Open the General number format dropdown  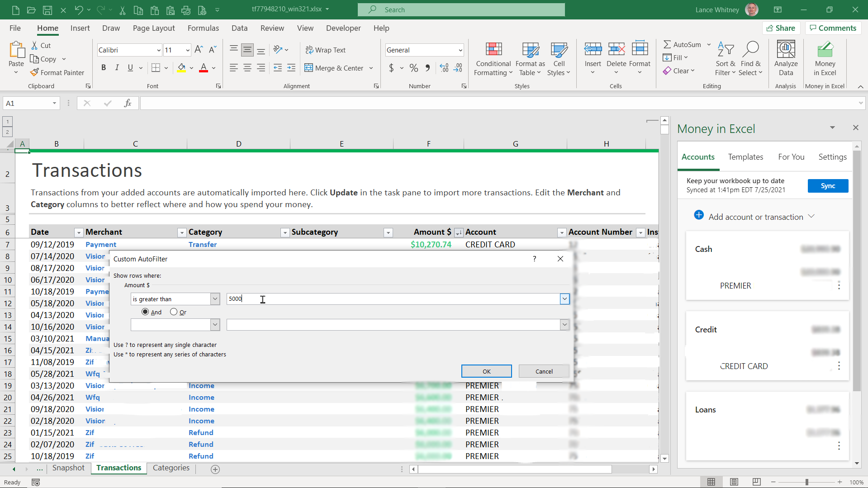[460, 50]
